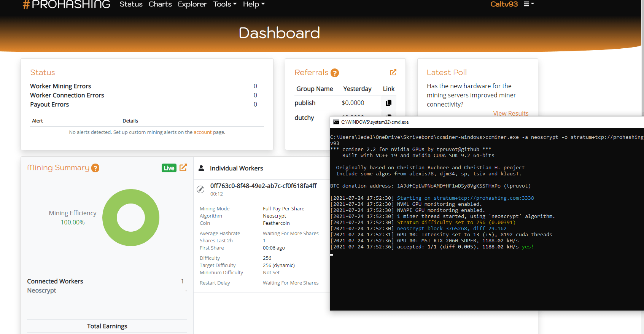Click the Details column header
This screenshot has height=334, width=644.
coord(130,121)
